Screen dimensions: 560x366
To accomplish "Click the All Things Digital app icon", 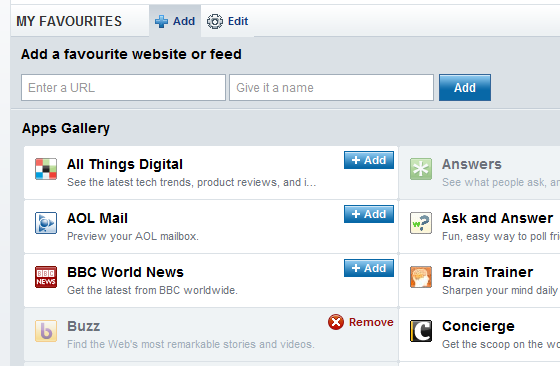I will point(46,169).
